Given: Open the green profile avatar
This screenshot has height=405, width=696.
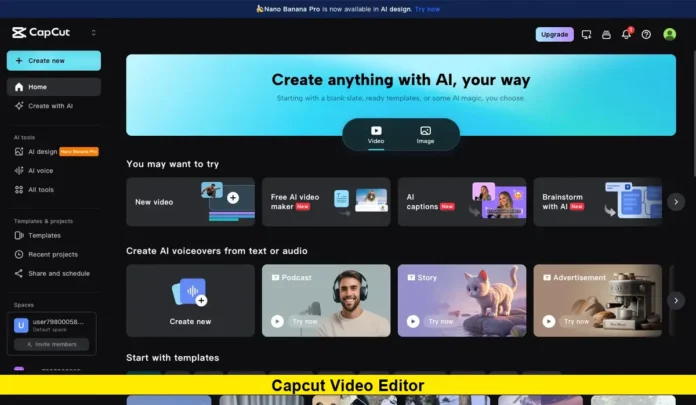Looking at the screenshot, I should [x=669, y=34].
